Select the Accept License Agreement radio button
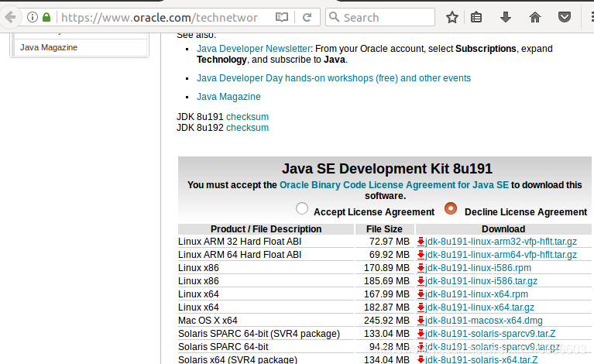The image size is (594, 364). [302, 208]
